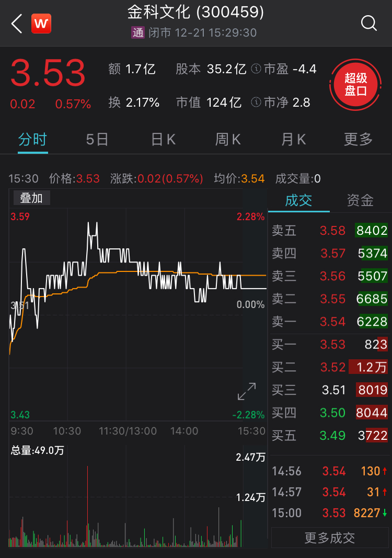Open the 更多 chart options tab
Viewport: 392px width, 558px height.
358,139
